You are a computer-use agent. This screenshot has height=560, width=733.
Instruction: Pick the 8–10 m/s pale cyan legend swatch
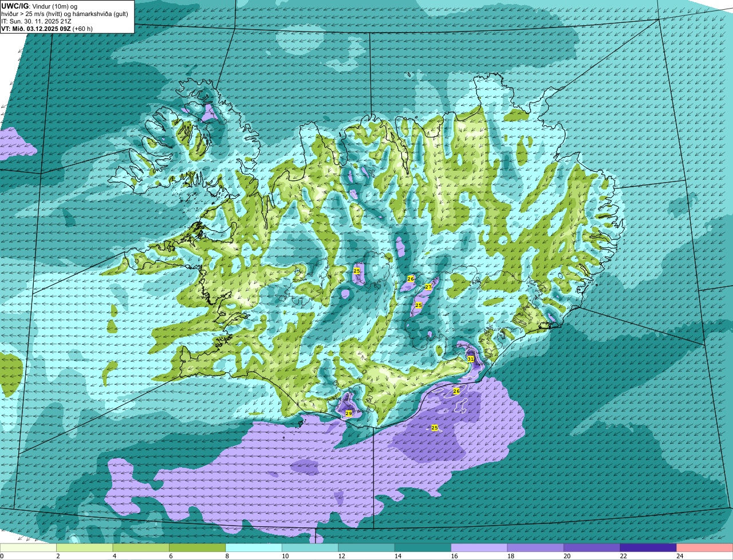pyautogui.click(x=254, y=548)
